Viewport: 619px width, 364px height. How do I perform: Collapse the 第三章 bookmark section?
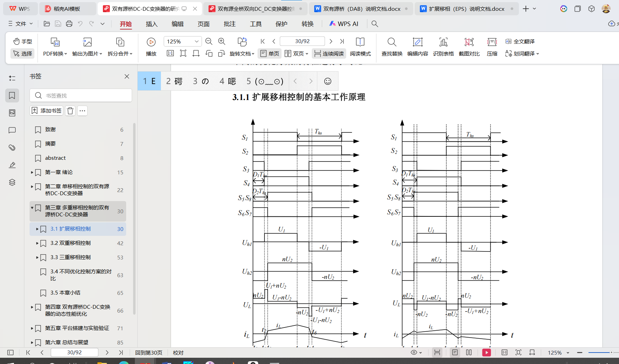coord(32,208)
